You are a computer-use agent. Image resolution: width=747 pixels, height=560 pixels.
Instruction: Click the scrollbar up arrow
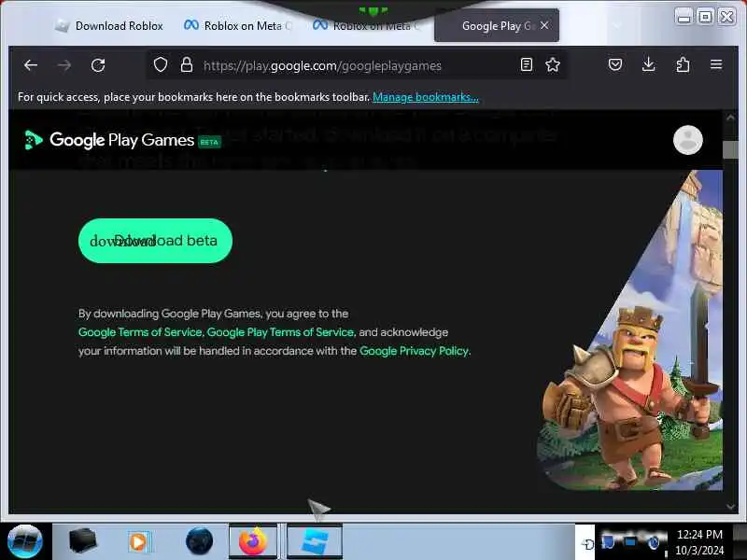pyautogui.click(x=730, y=117)
